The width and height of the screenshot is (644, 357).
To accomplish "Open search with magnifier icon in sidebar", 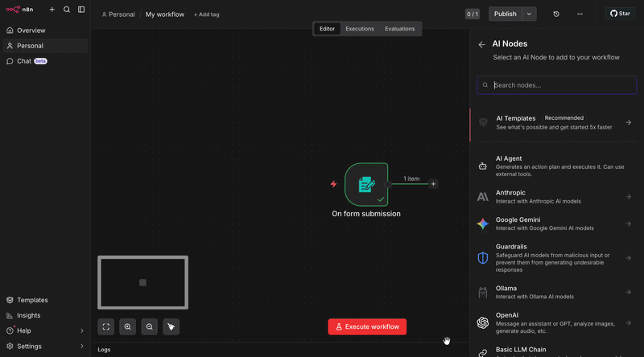I will (67, 10).
